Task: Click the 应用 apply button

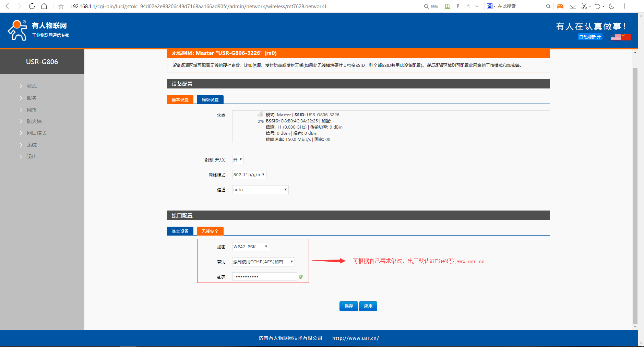Action: (x=368, y=306)
